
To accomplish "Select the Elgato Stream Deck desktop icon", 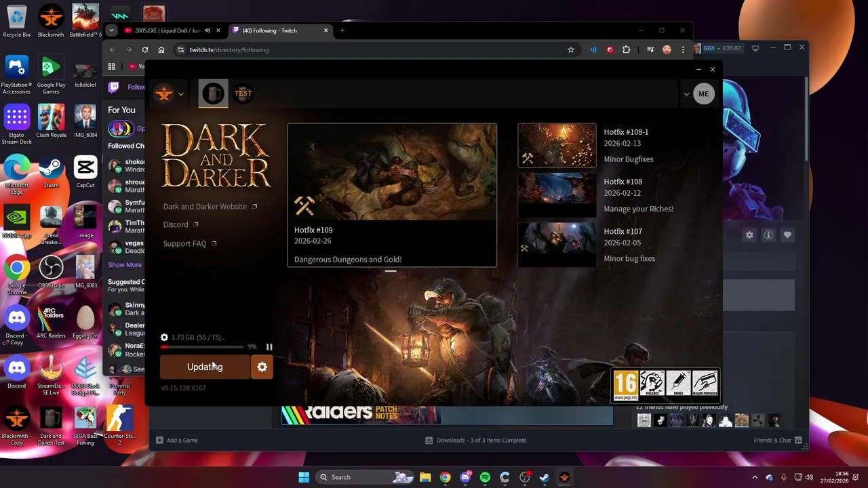I will click(x=16, y=125).
